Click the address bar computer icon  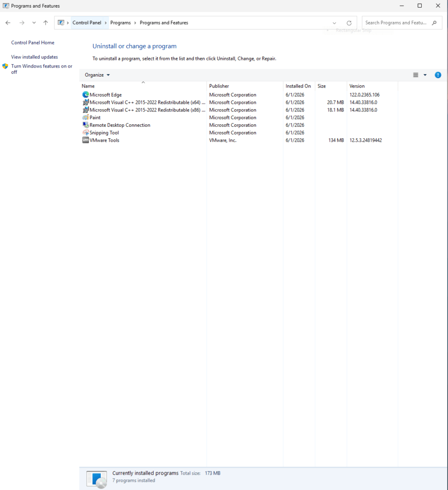point(61,23)
